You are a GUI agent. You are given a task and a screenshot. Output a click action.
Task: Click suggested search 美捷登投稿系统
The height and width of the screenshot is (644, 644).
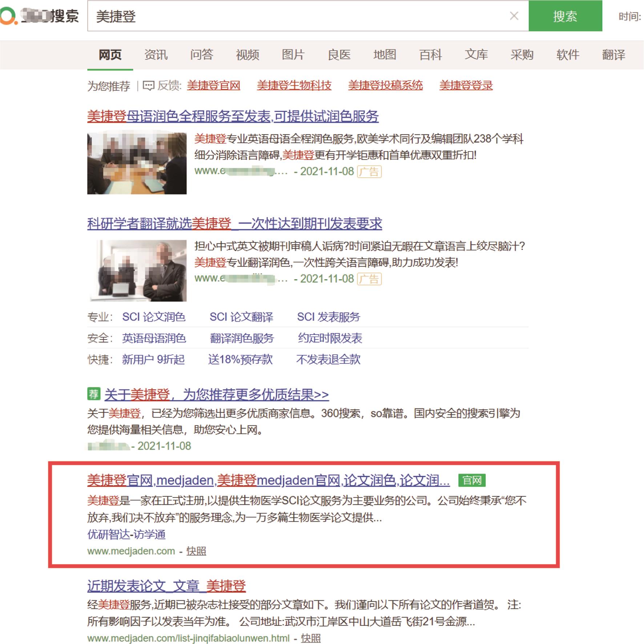click(385, 86)
